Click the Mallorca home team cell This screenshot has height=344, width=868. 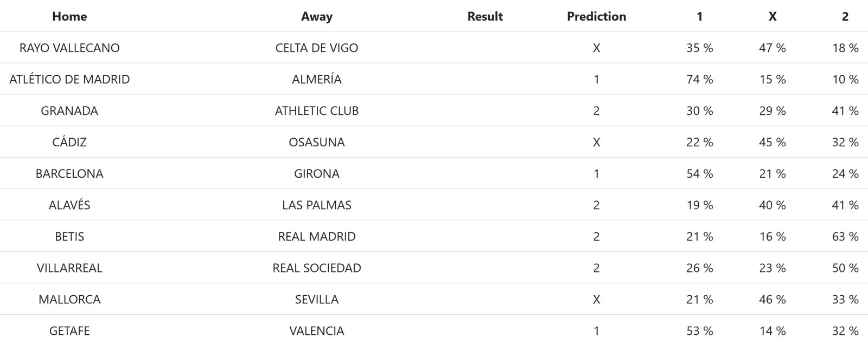pyautogui.click(x=69, y=299)
